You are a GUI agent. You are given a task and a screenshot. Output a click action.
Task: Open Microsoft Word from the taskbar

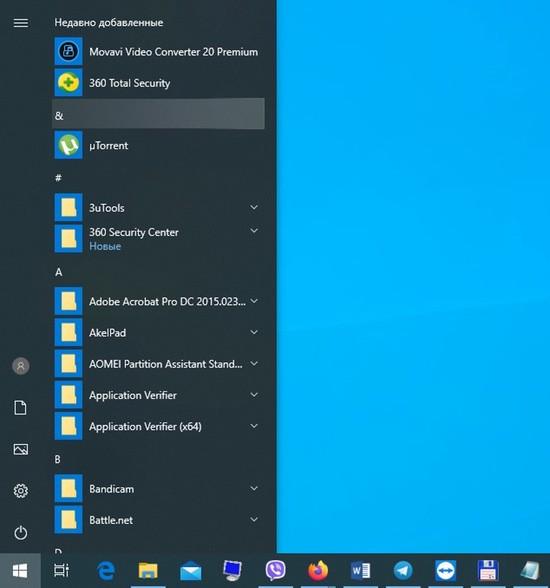(x=360, y=571)
